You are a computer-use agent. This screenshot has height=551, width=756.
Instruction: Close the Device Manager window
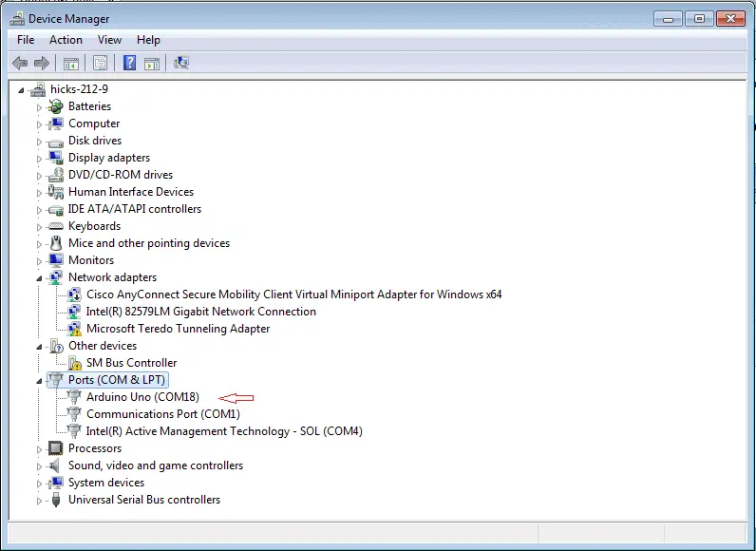coord(731,19)
